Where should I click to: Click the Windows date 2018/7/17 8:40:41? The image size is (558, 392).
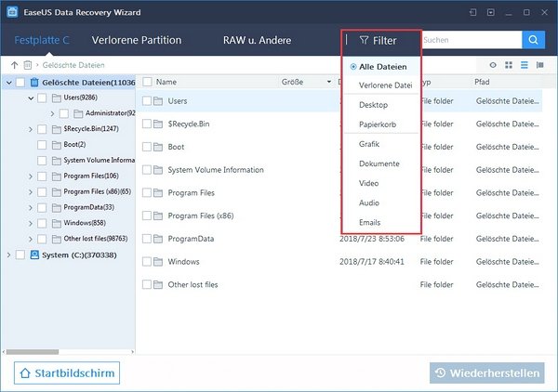(371, 262)
